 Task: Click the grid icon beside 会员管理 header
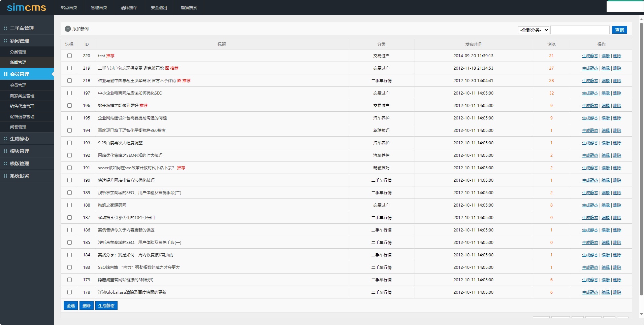[x=5, y=74]
